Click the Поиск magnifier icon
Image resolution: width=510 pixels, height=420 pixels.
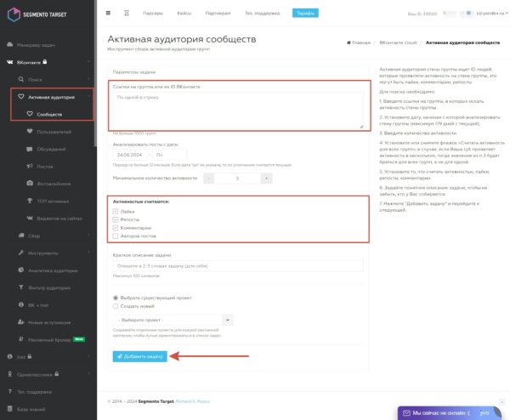(x=21, y=79)
